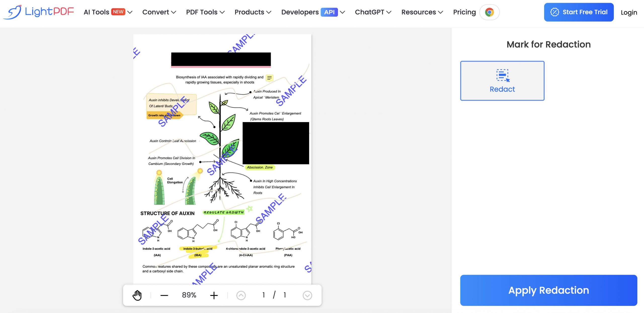The width and height of the screenshot is (644, 313).
Task: Open the Login page
Action: pyautogui.click(x=629, y=12)
